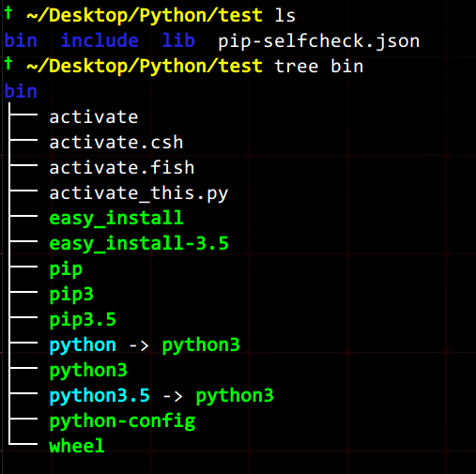The height and width of the screenshot is (474, 476).
Task: Select the 'include' directory in ls output
Action: pyautogui.click(x=100, y=40)
